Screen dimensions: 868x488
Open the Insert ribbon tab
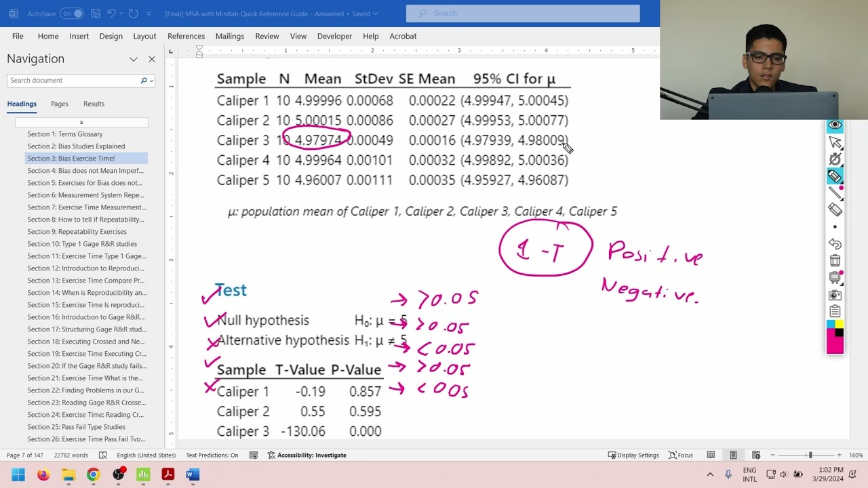(x=79, y=36)
